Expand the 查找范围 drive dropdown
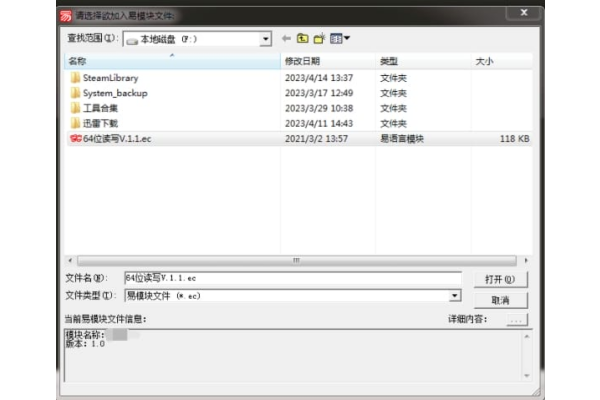This screenshot has height=400, width=600. pyautogui.click(x=266, y=39)
